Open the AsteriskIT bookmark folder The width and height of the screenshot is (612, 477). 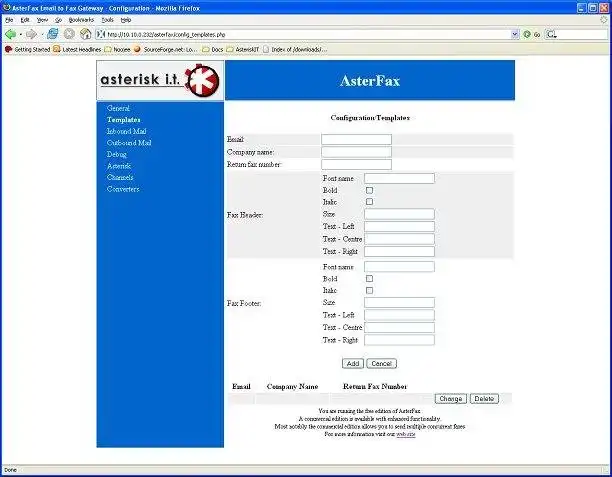click(242, 50)
